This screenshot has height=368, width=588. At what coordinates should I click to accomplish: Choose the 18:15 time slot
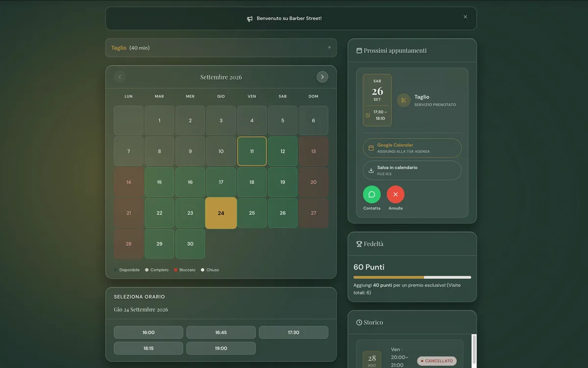[x=148, y=348]
